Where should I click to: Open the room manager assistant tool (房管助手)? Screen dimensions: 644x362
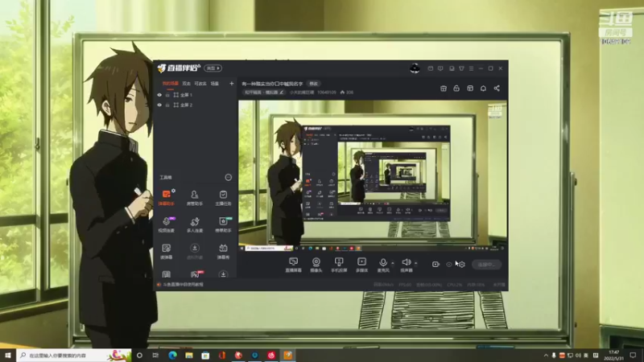point(195,197)
